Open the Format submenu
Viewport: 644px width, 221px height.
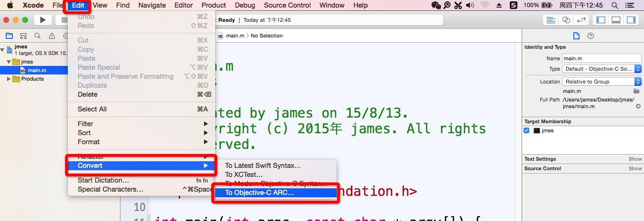tap(141, 142)
